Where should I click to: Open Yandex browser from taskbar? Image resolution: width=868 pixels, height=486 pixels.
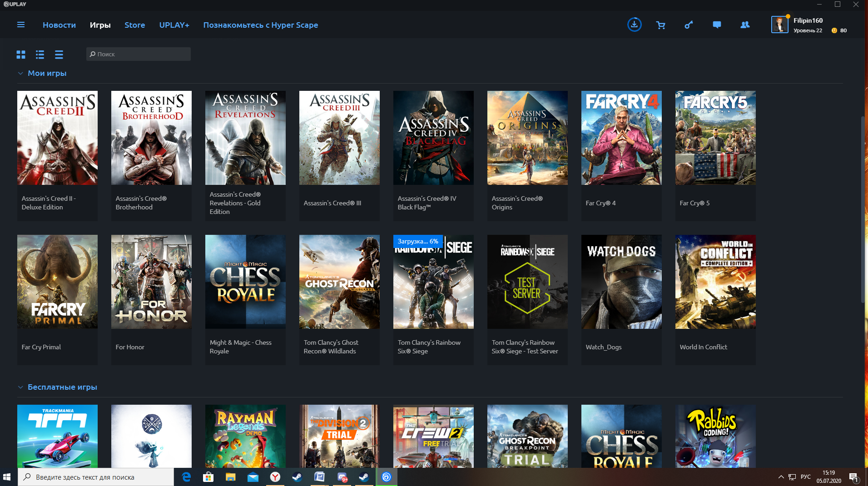[x=275, y=477]
